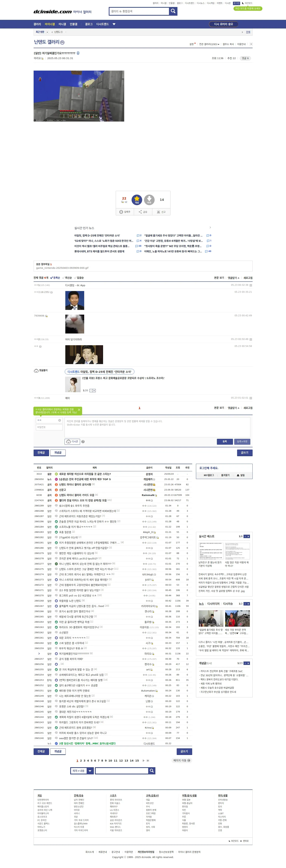This screenshot has width=286, height=868.
Task: Click the 등록 comment submit button
Action: [x=225, y=441]
